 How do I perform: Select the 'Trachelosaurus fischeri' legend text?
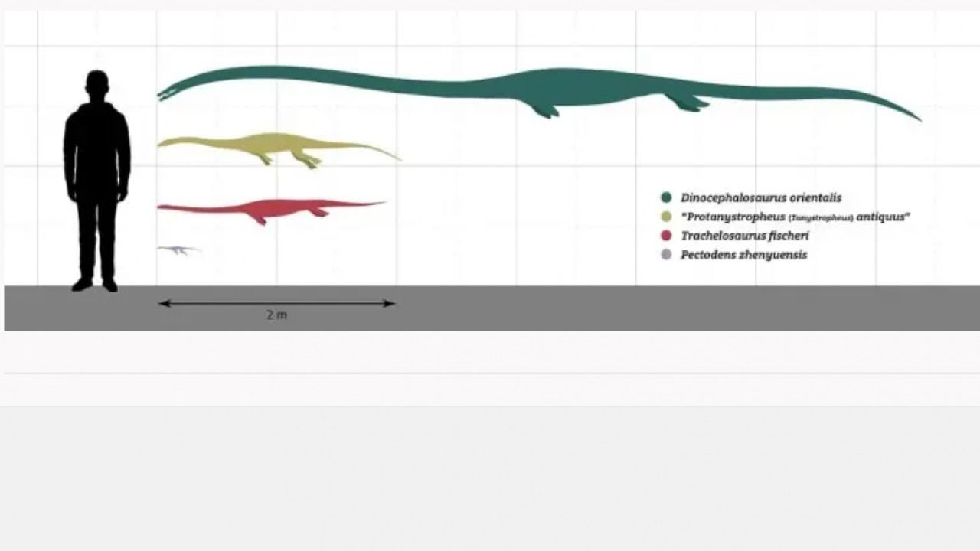point(745,236)
